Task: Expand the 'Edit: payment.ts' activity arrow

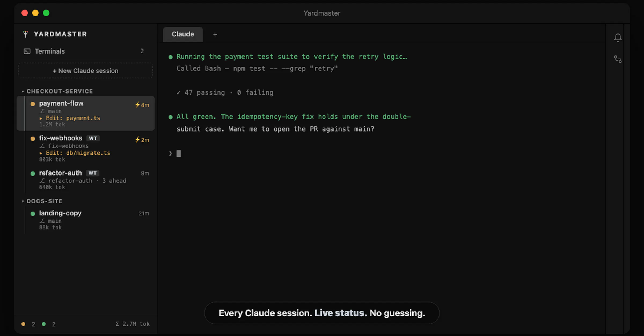Action: tap(41, 118)
